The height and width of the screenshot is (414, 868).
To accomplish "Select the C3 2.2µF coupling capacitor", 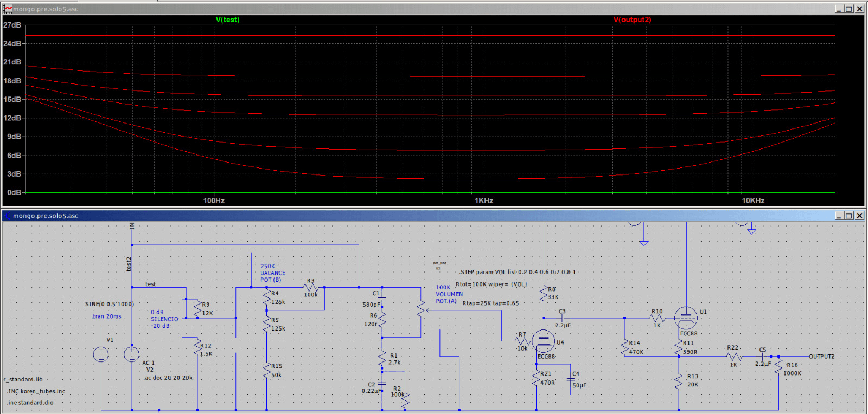I will point(563,318).
